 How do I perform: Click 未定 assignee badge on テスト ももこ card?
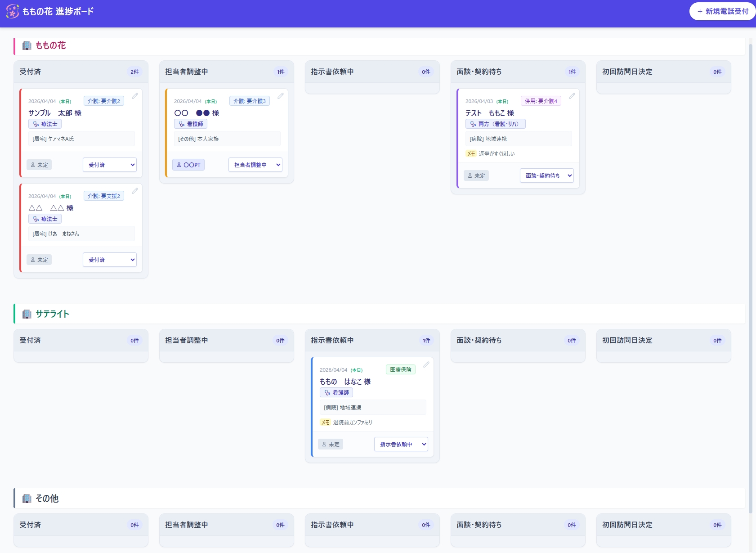[476, 175]
